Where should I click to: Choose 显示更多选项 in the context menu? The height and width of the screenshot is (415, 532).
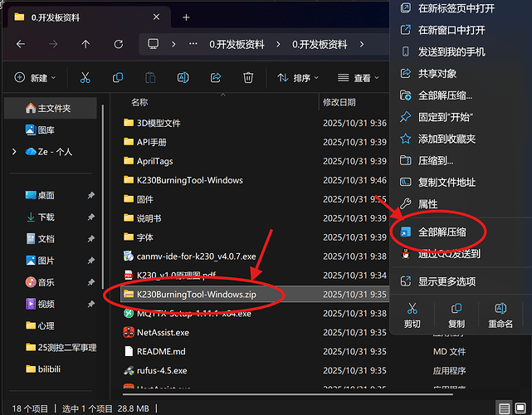pyautogui.click(x=447, y=281)
